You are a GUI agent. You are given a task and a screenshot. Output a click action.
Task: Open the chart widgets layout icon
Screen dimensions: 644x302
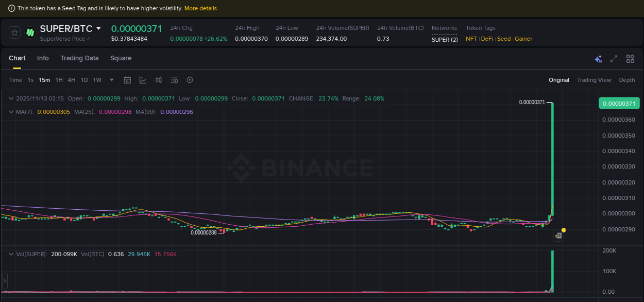pos(630,59)
